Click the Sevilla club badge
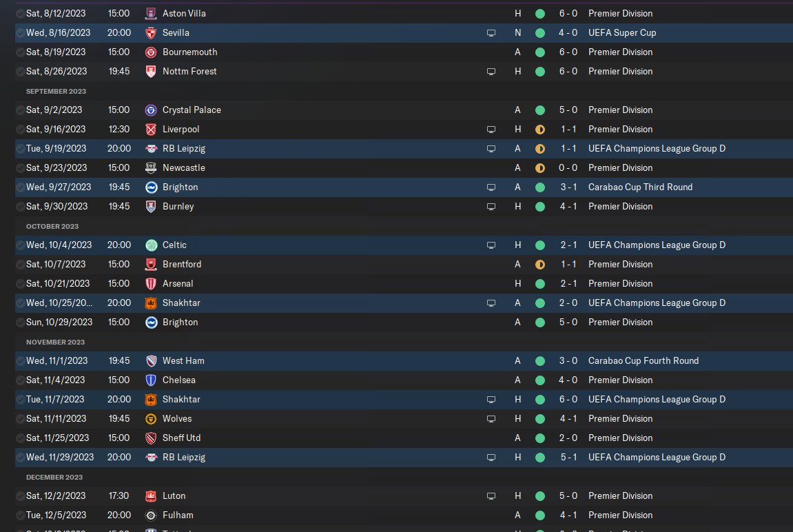Image resolution: width=793 pixels, height=532 pixels. 152,32
